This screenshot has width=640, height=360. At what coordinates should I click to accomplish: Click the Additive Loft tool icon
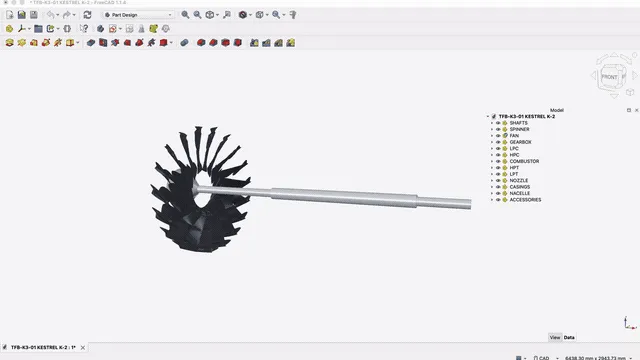(x=34, y=42)
